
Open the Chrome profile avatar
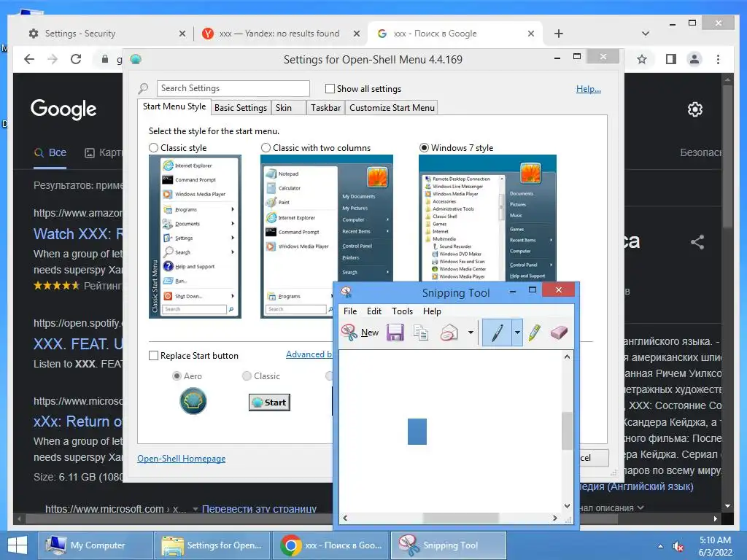[x=694, y=59]
